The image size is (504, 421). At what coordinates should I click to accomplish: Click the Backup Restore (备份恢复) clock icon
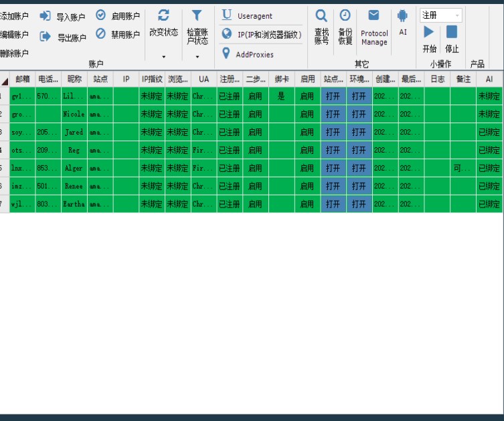[x=345, y=15]
